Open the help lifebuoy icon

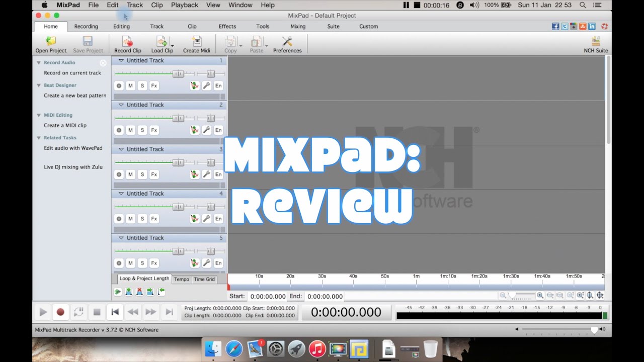[x=604, y=27]
